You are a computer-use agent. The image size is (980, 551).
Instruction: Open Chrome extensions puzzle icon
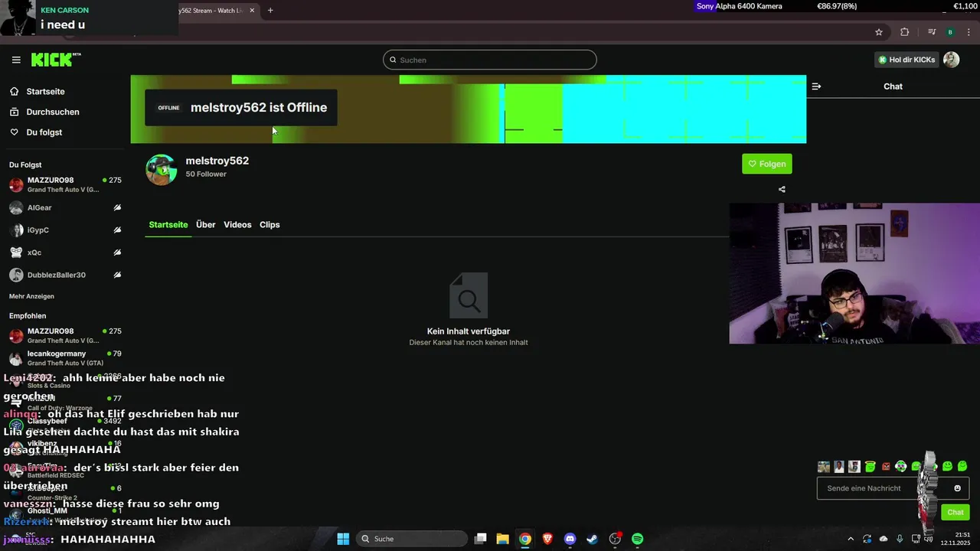(x=905, y=32)
